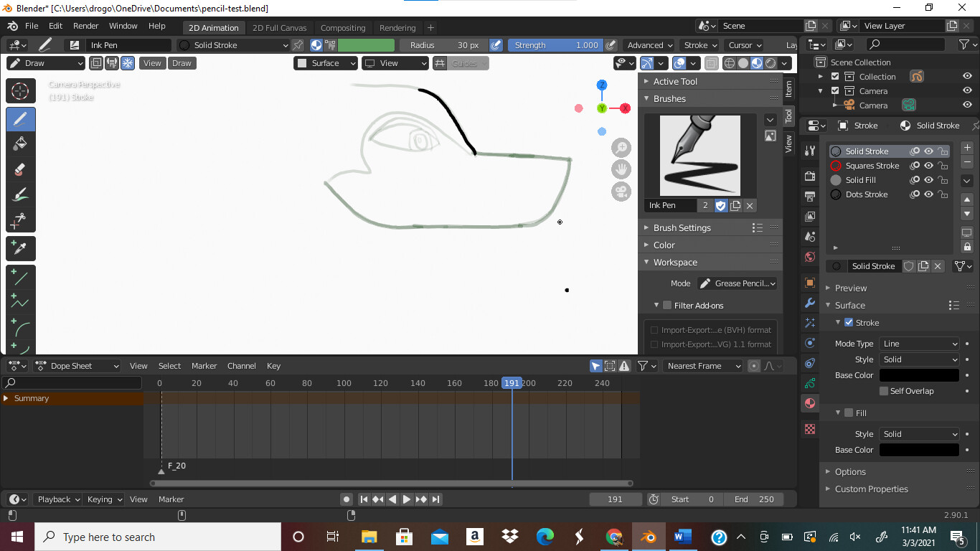Open the Dope Sheet editor mode dropdown
980x551 pixels.
tap(77, 366)
